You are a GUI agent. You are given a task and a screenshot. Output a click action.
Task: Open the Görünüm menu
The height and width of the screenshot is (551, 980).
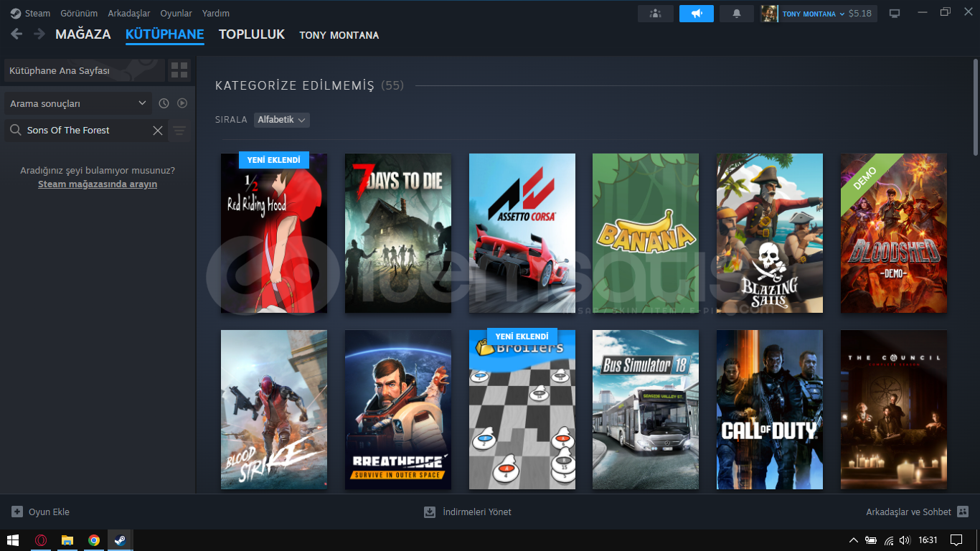[x=79, y=14]
